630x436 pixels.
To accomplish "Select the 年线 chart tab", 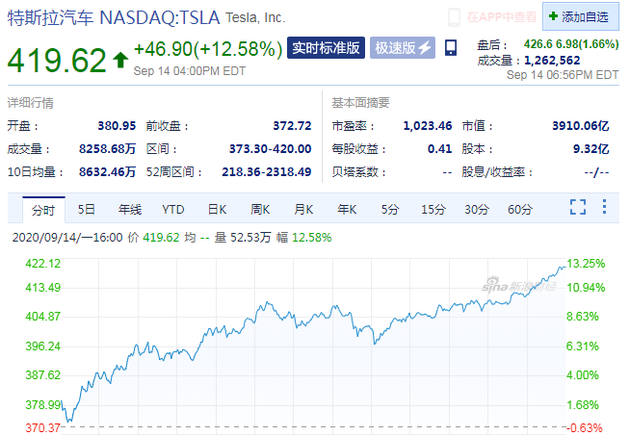I will coord(130,209).
